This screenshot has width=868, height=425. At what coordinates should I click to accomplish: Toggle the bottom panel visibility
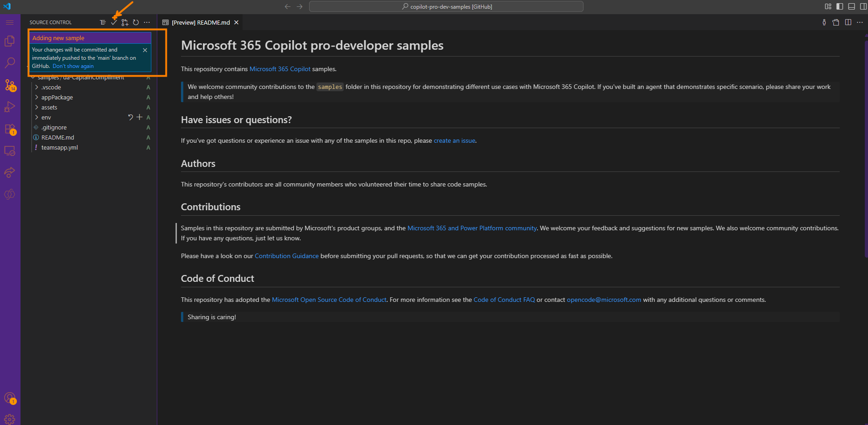(852, 6)
